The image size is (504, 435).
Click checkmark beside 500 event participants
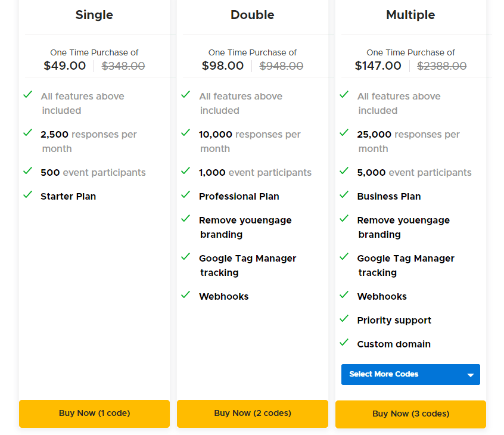point(27,171)
